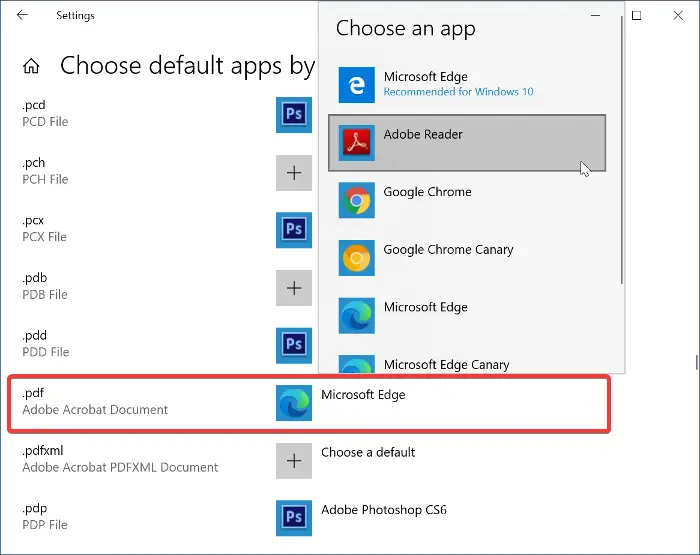This screenshot has width=700, height=555.
Task: Open the Microsoft Edge default for .pdf
Action: click(x=363, y=395)
